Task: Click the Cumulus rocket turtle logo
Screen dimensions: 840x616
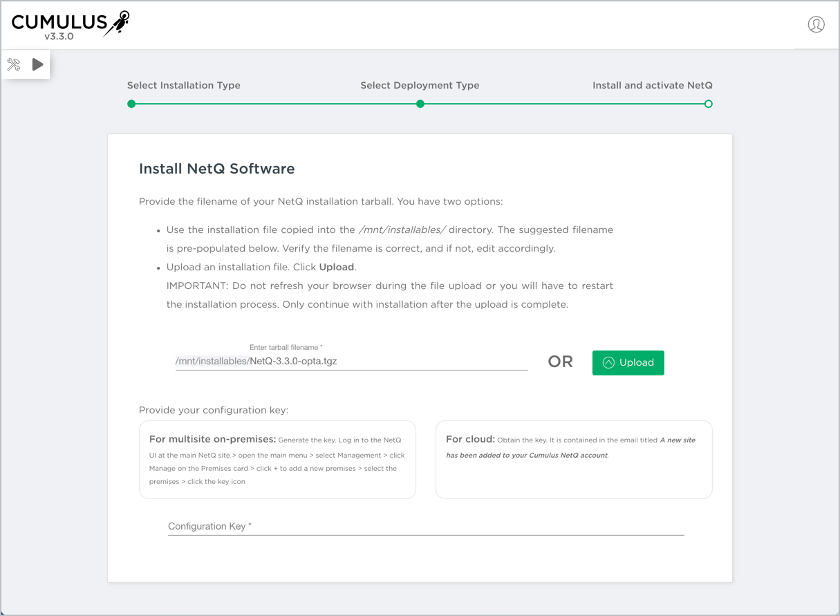Action: (x=116, y=24)
